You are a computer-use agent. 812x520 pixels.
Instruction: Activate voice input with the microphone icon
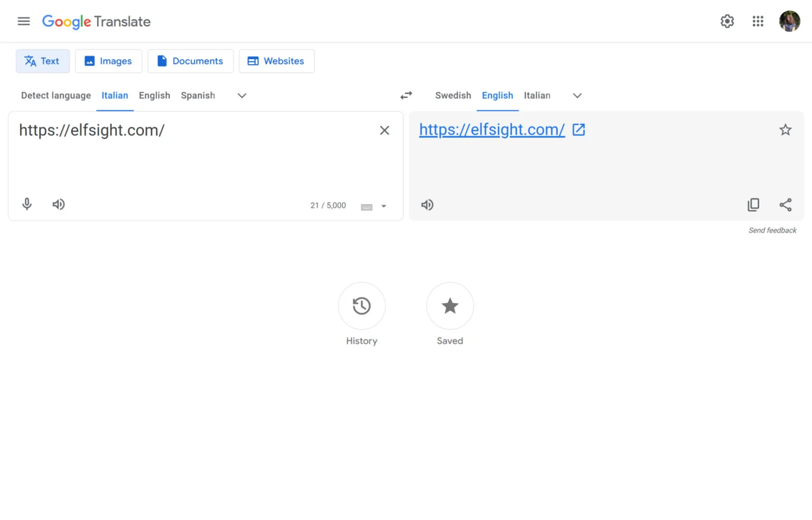[27, 204]
